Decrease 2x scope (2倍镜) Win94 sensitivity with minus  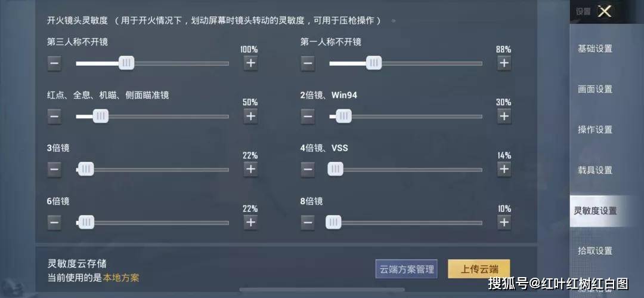[x=308, y=116]
